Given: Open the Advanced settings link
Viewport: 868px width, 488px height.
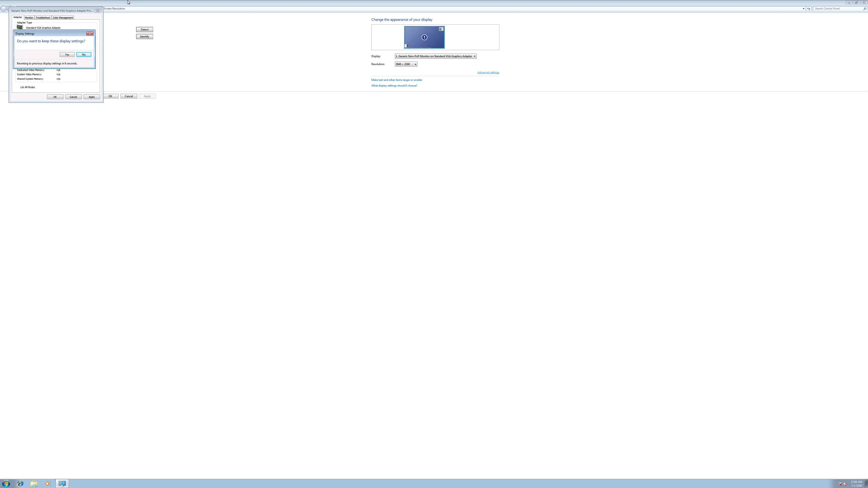Looking at the screenshot, I should coord(488,73).
